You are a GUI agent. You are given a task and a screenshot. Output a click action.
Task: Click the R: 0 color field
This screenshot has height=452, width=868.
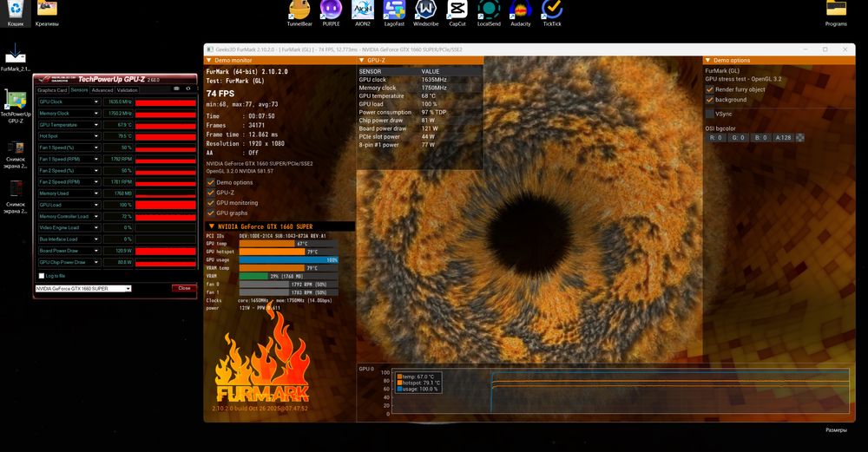pos(716,138)
